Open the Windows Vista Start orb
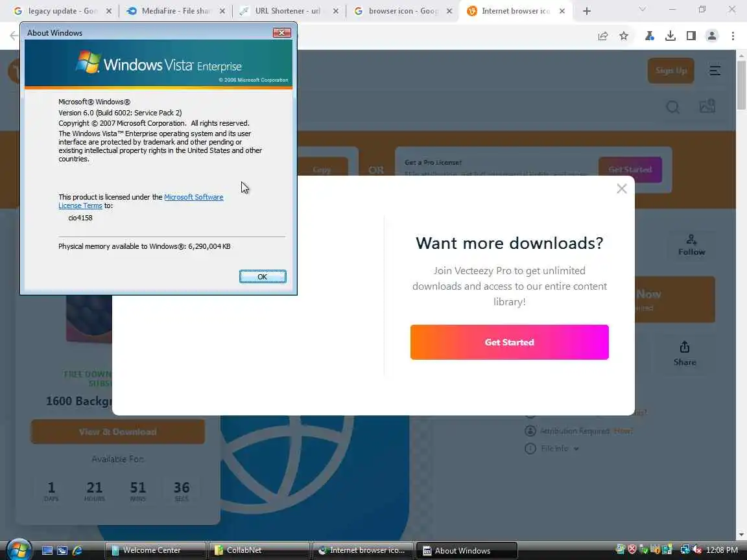 tap(19, 550)
